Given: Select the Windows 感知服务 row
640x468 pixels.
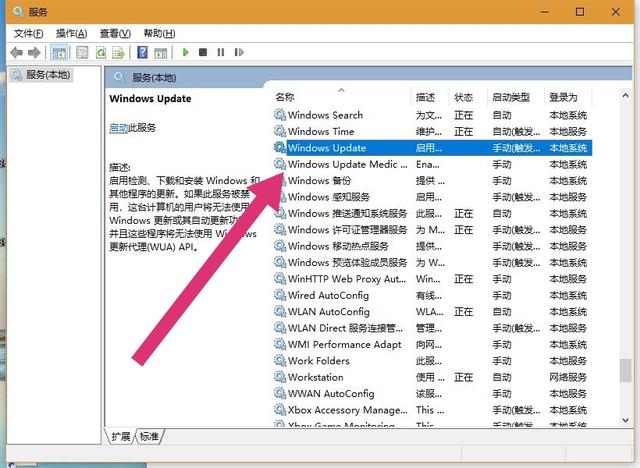Looking at the screenshot, I should 432,197.
